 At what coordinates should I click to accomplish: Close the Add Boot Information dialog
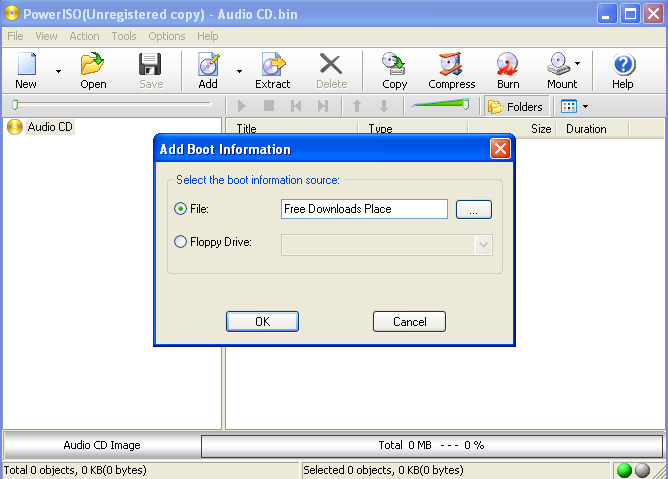coord(500,149)
